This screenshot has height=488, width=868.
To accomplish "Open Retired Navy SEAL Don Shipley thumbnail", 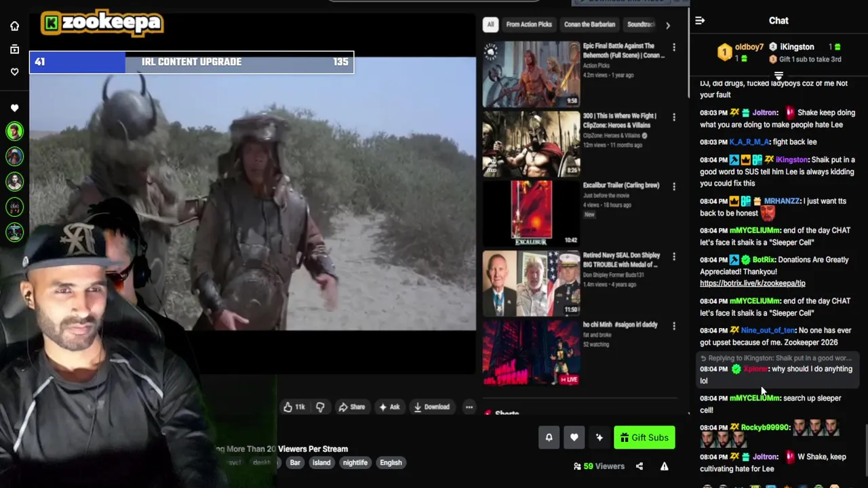I will [x=531, y=283].
